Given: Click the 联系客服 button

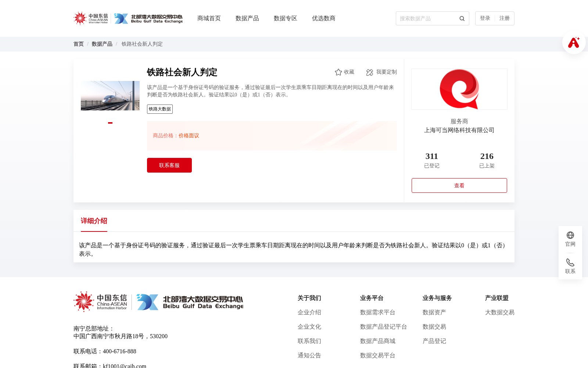Looking at the screenshot, I should (x=169, y=165).
